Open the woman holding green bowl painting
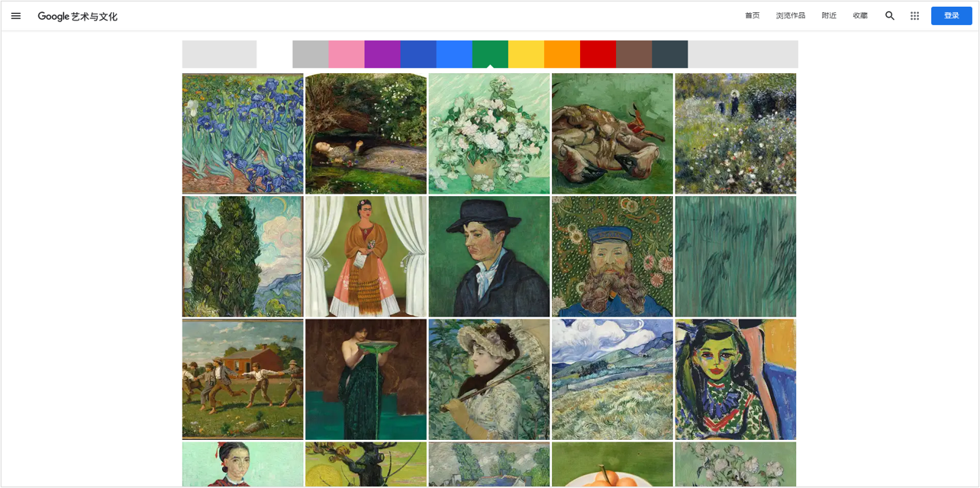Image resolution: width=980 pixels, height=488 pixels. click(366, 380)
